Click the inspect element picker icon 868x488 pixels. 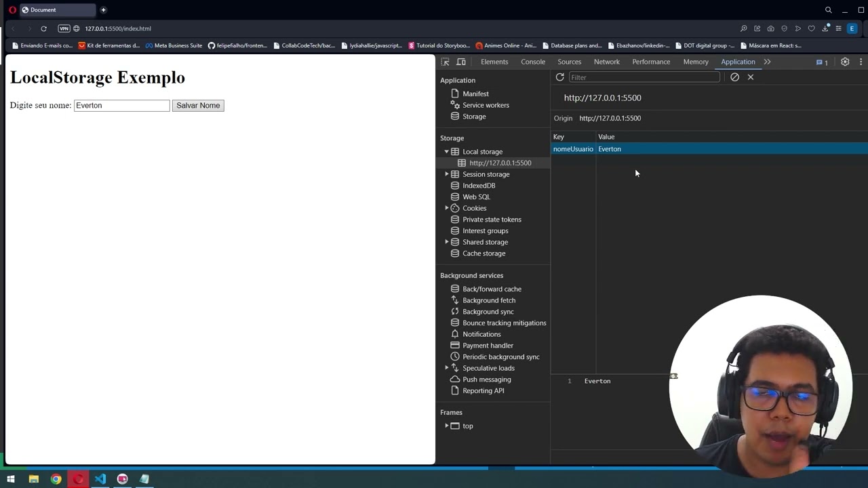tap(446, 62)
